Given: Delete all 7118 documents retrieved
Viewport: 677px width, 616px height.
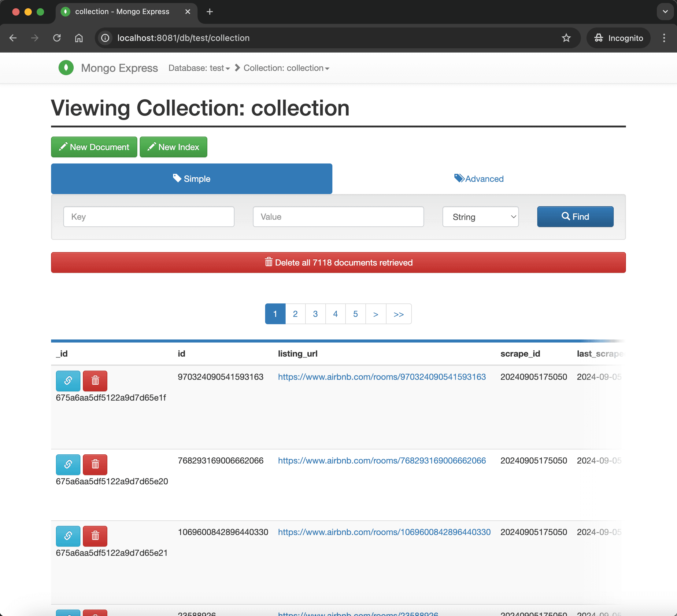Looking at the screenshot, I should coord(338,262).
